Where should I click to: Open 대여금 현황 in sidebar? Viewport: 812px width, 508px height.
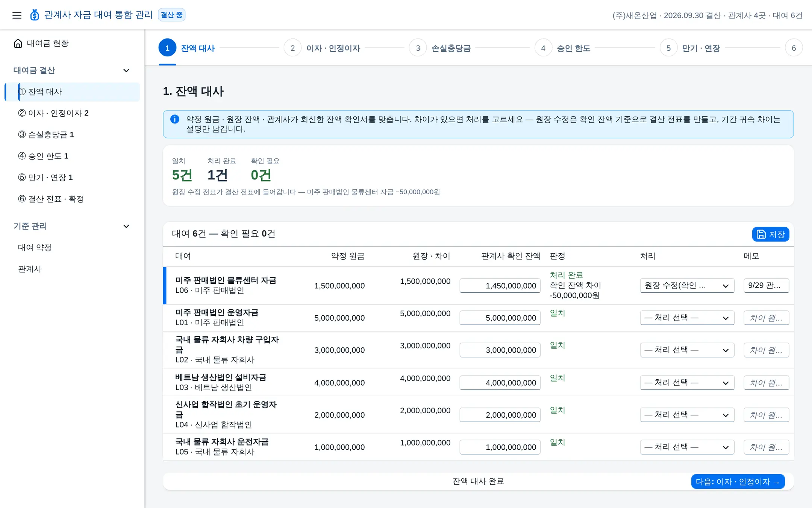pos(72,44)
